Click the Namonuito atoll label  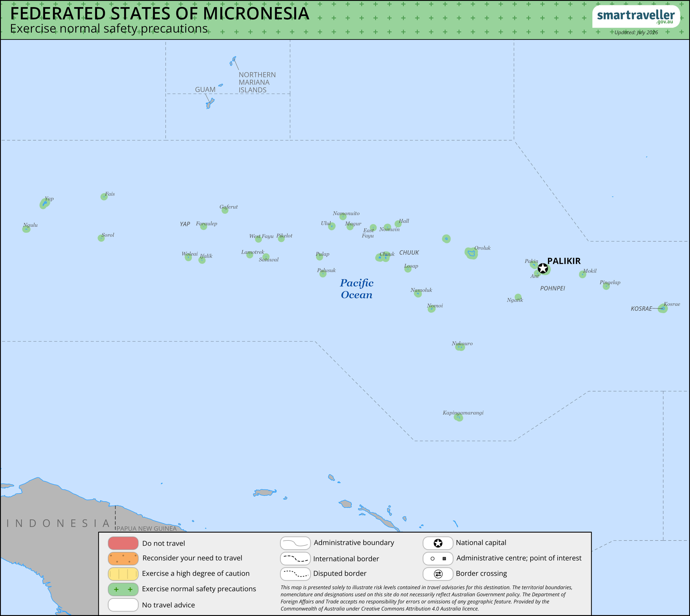pyautogui.click(x=346, y=213)
